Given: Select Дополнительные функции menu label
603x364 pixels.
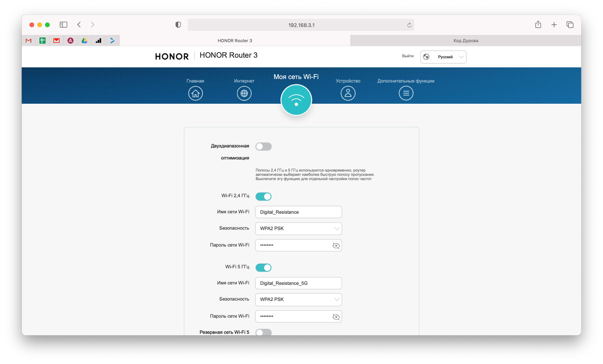Looking at the screenshot, I should (x=406, y=81).
